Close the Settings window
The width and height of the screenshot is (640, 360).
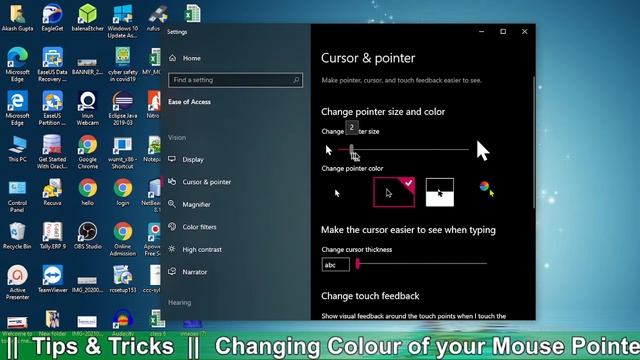click(x=524, y=31)
